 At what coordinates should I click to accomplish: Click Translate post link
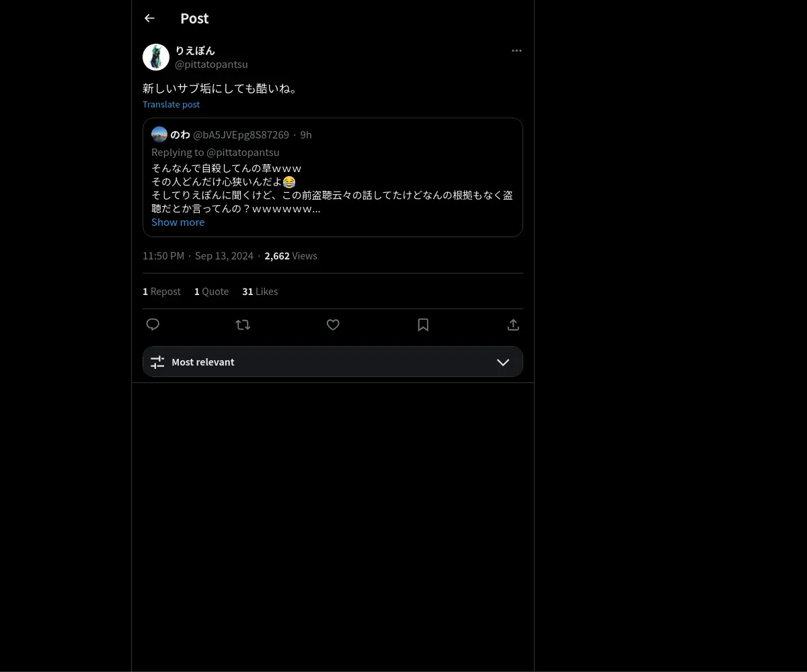tap(171, 104)
